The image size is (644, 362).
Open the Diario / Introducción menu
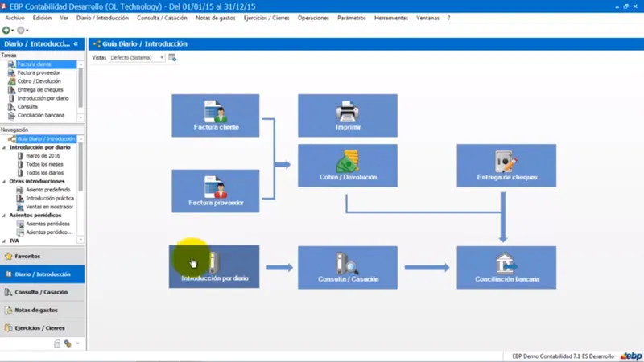click(x=102, y=18)
